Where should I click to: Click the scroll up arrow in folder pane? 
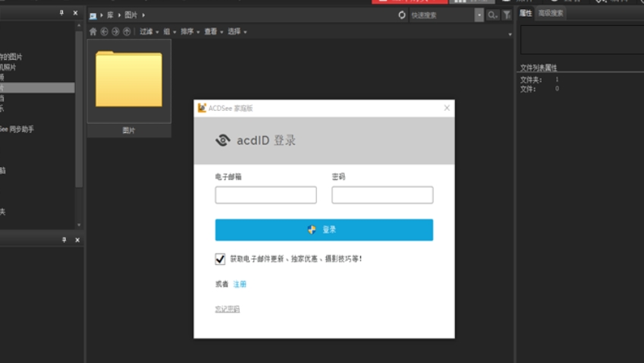coord(79,26)
